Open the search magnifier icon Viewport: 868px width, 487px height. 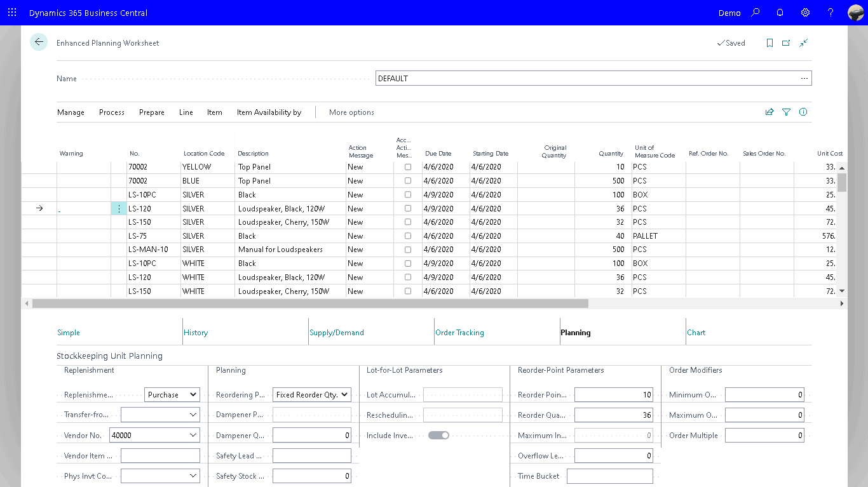[756, 13]
